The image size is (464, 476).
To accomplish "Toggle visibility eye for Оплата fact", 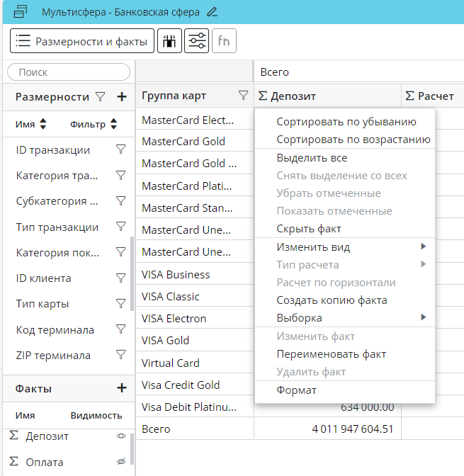I will click(120, 462).
